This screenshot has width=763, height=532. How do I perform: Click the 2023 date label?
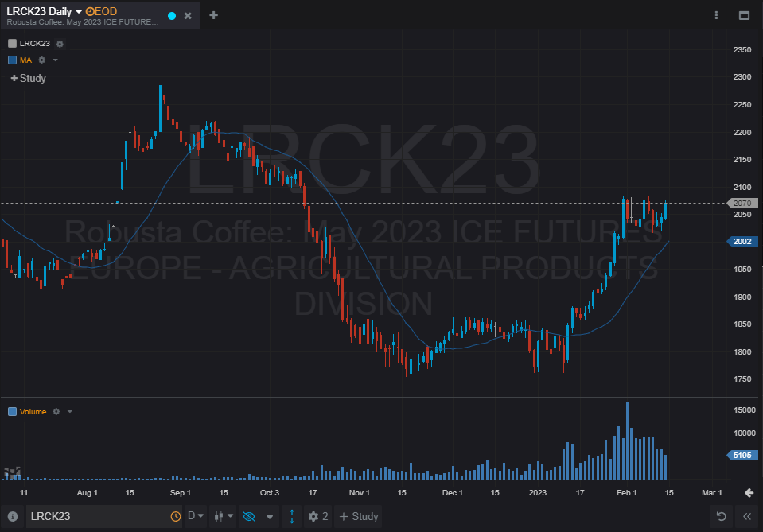pyautogui.click(x=538, y=492)
